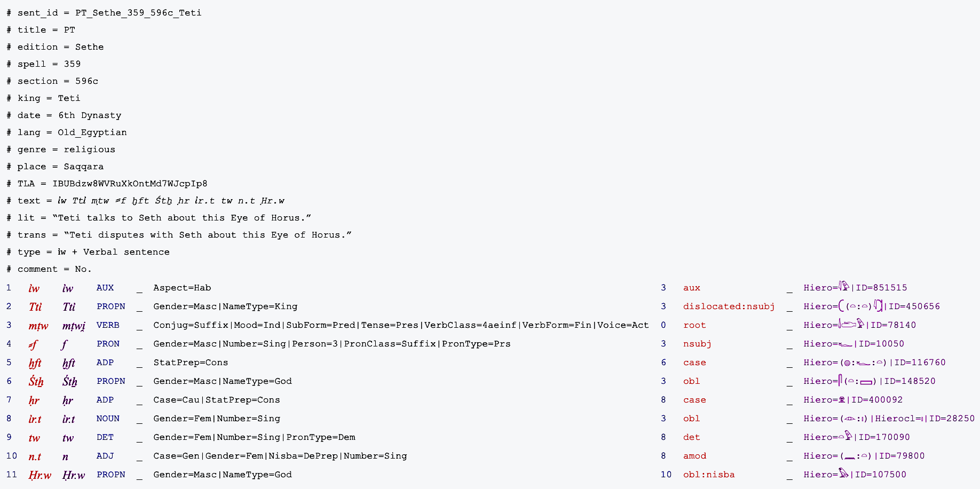Select the VERB tag in row 3
Screen dimensions: 980x489
108,325
